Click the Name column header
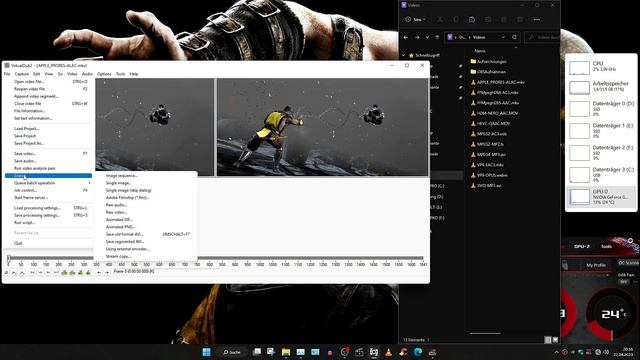Image resolution: width=640 pixels, height=360 pixels. [480, 51]
